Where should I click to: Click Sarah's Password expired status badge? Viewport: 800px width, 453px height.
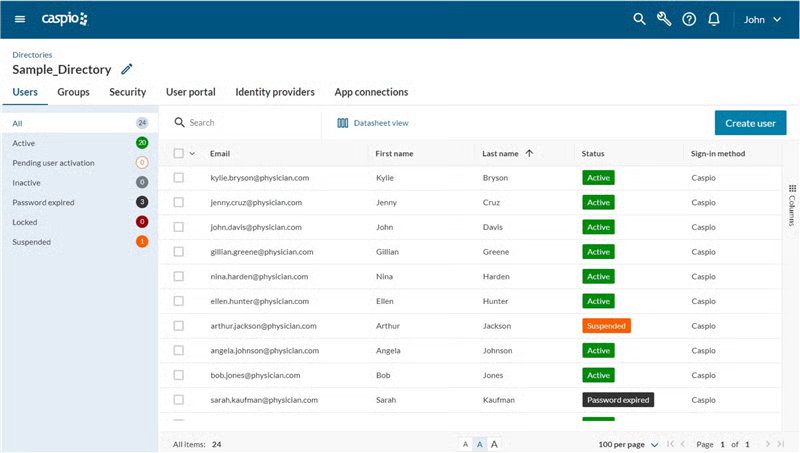pyautogui.click(x=618, y=399)
